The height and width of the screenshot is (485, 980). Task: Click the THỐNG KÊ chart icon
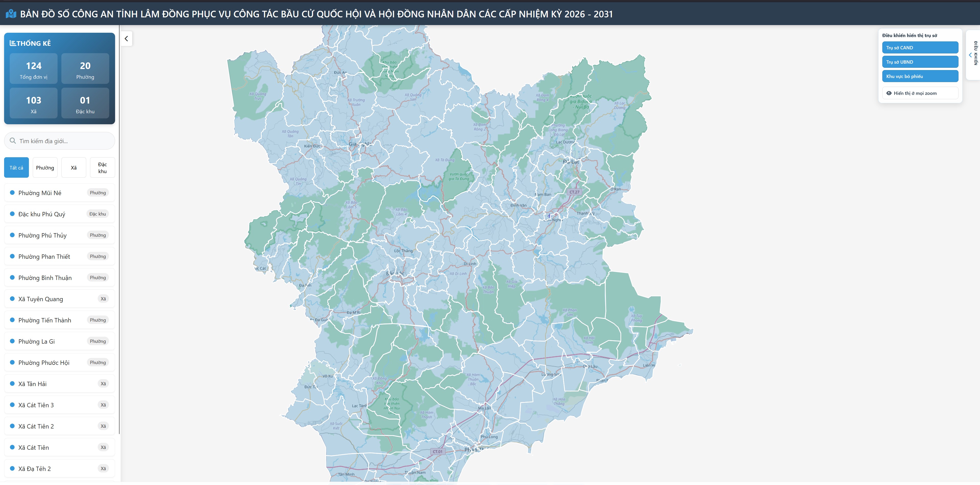pos(13,43)
